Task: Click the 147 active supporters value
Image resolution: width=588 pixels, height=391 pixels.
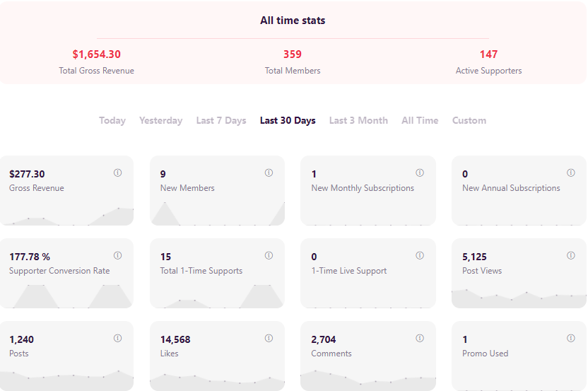Action: pos(488,54)
